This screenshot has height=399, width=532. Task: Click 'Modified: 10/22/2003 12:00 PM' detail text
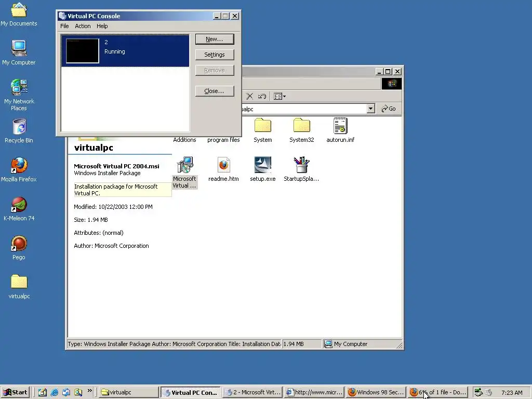tap(113, 207)
